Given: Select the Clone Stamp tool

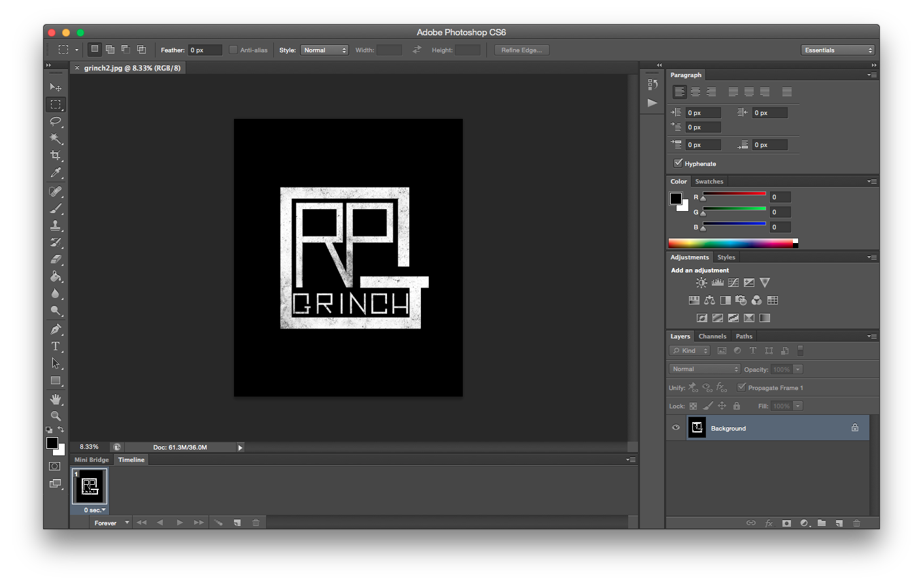Looking at the screenshot, I should click(x=56, y=225).
